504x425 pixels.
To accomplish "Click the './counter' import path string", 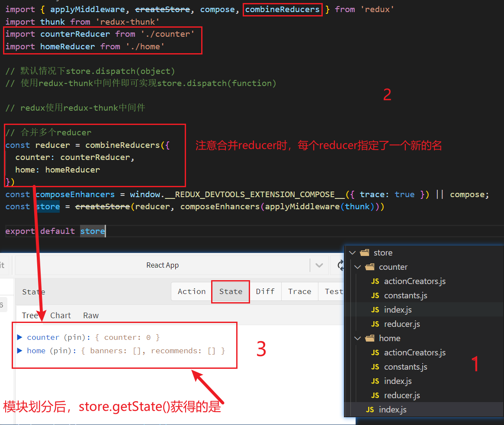I will coord(167,34).
